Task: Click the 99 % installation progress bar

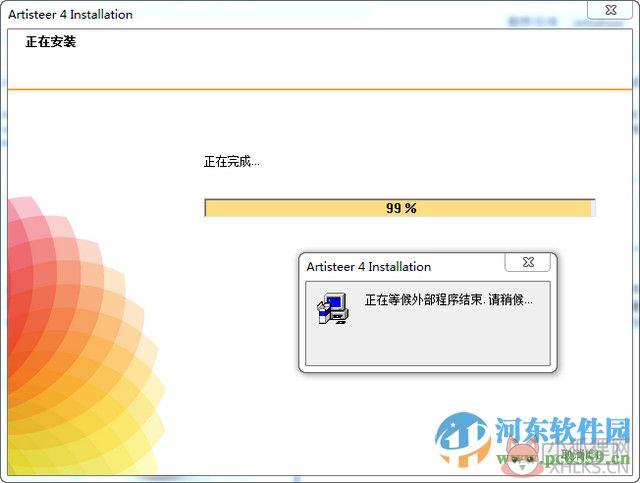Action: [x=400, y=208]
